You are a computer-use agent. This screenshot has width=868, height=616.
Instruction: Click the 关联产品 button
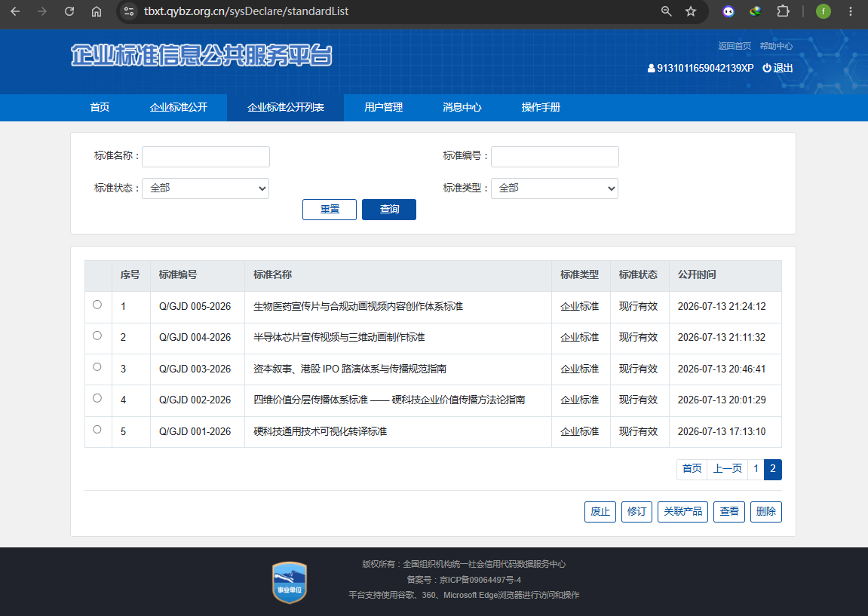682,511
